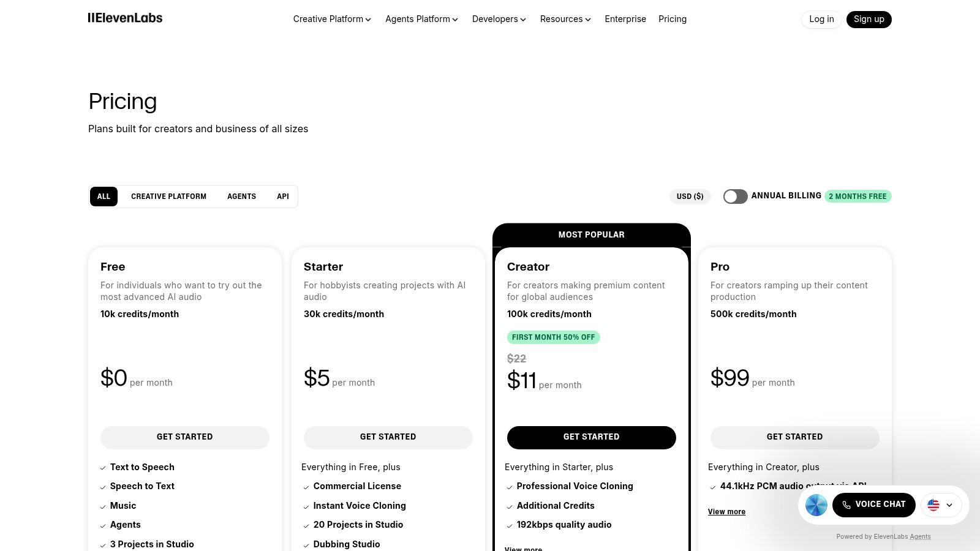Open the API pricing tab
The width and height of the screenshot is (980, 551).
click(282, 197)
